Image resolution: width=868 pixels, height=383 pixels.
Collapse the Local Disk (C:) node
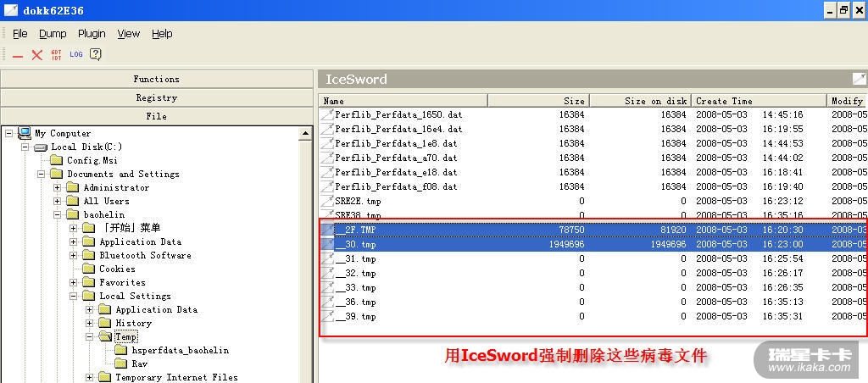coord(25,147)
